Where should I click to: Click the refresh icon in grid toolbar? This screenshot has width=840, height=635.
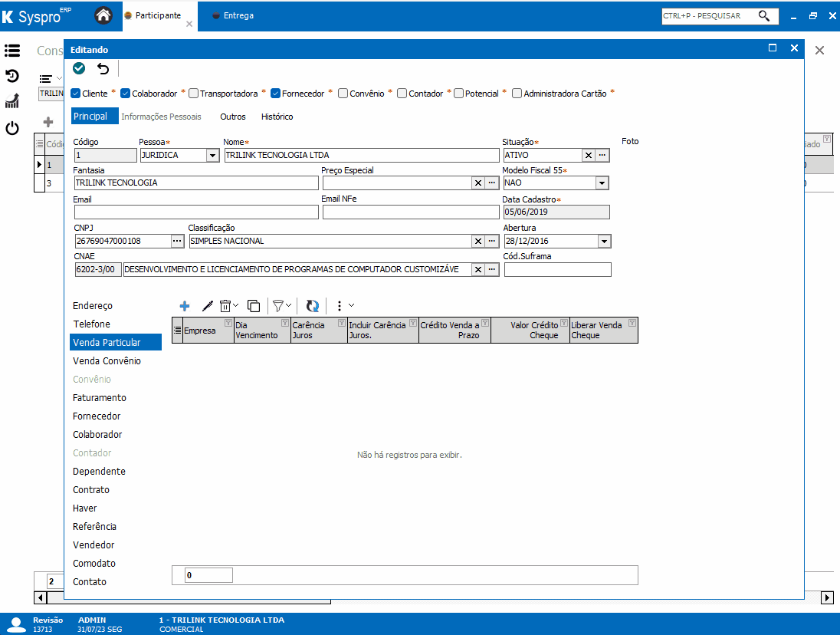[x=312, y=305]
